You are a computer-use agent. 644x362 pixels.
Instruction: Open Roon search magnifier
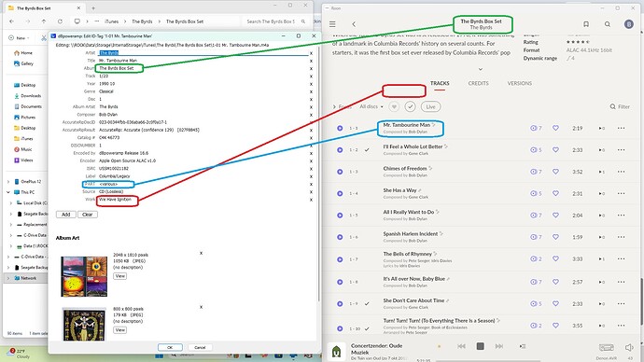(x=607, y=24)
